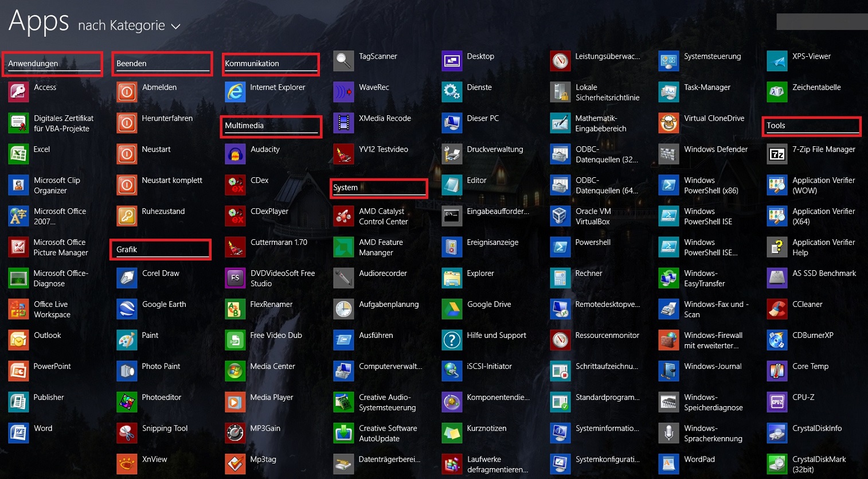Click the Virtual CloneDrive label
Image resolution: width=868 pixels, height=479 pixels.
pyautogui.click(x=714, y=118)
